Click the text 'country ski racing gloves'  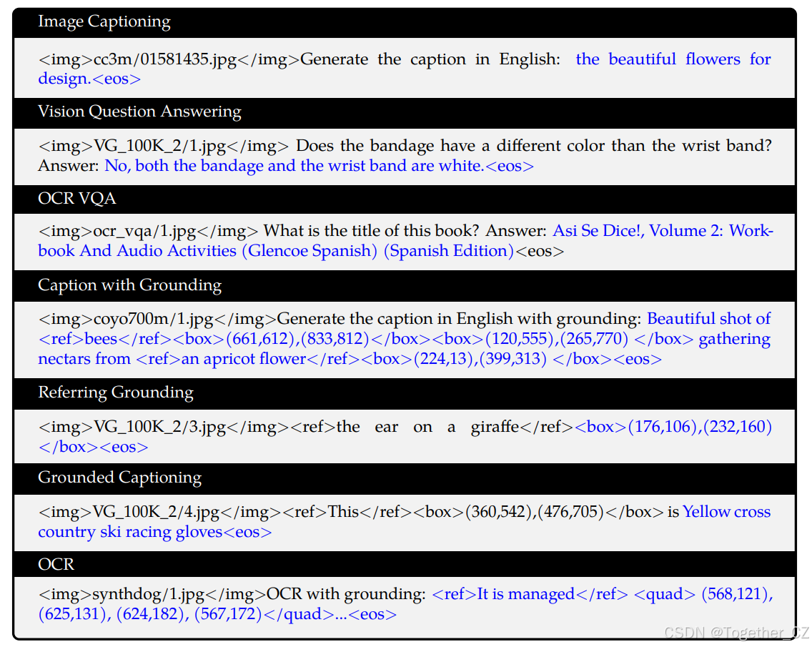click(x=130, y=533)
